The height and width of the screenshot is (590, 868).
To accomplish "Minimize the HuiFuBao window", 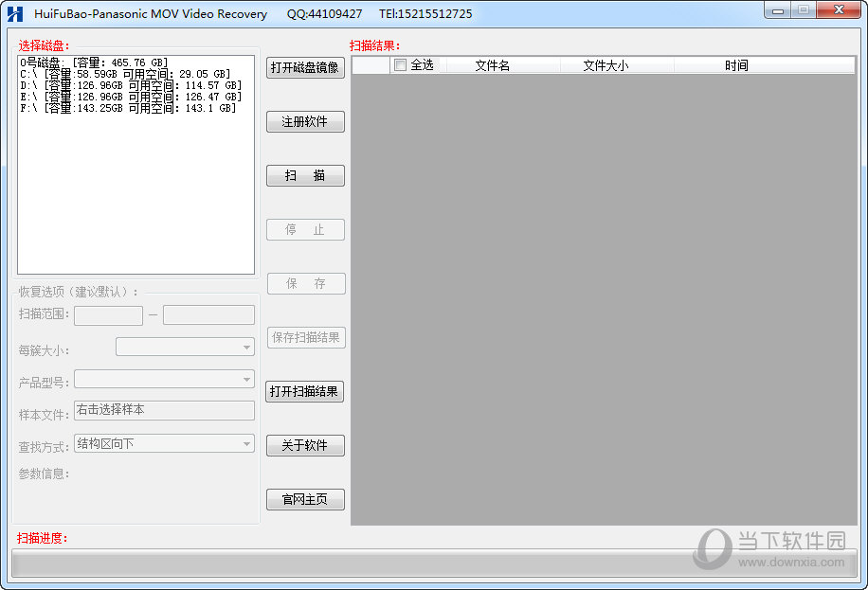I will point(777,10).
